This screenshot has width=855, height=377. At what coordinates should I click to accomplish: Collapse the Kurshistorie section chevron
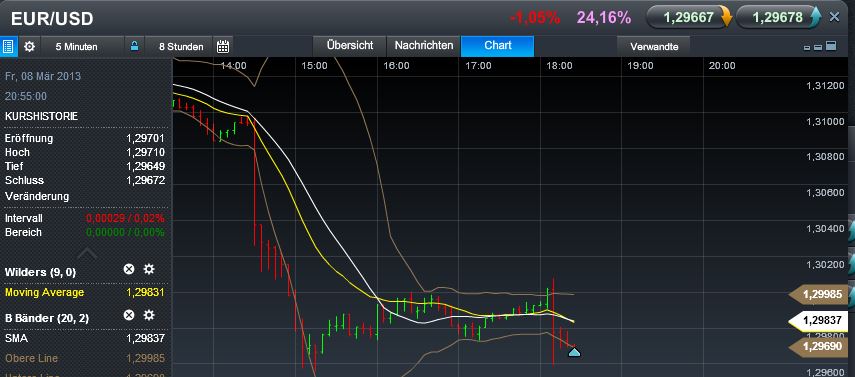pos(87,254)
